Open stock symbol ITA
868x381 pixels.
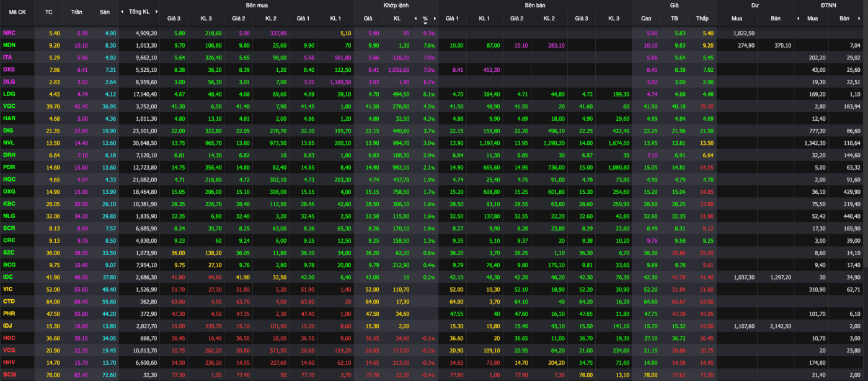pyautogui.click(x=7, y=57)
